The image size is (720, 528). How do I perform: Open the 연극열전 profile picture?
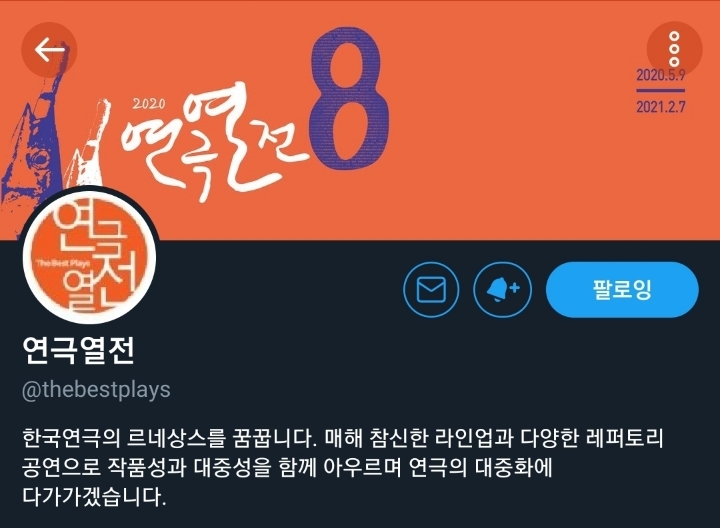tap(89, 255)
